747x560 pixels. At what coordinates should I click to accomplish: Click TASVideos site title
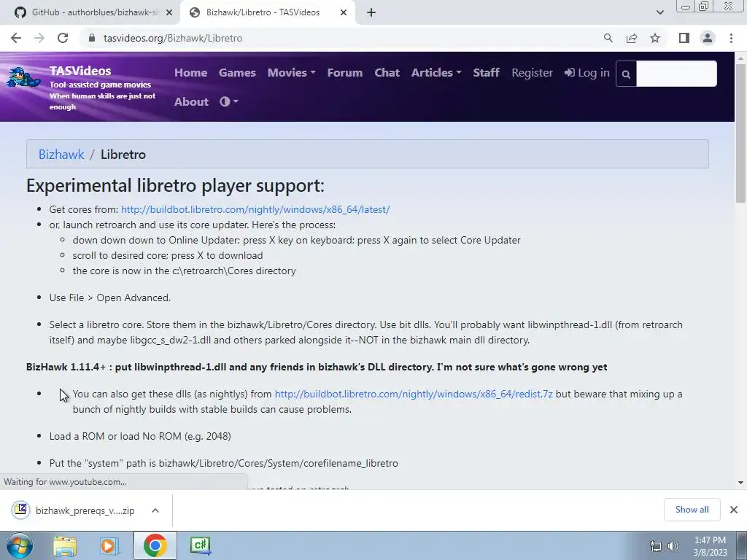click(80, 71)
